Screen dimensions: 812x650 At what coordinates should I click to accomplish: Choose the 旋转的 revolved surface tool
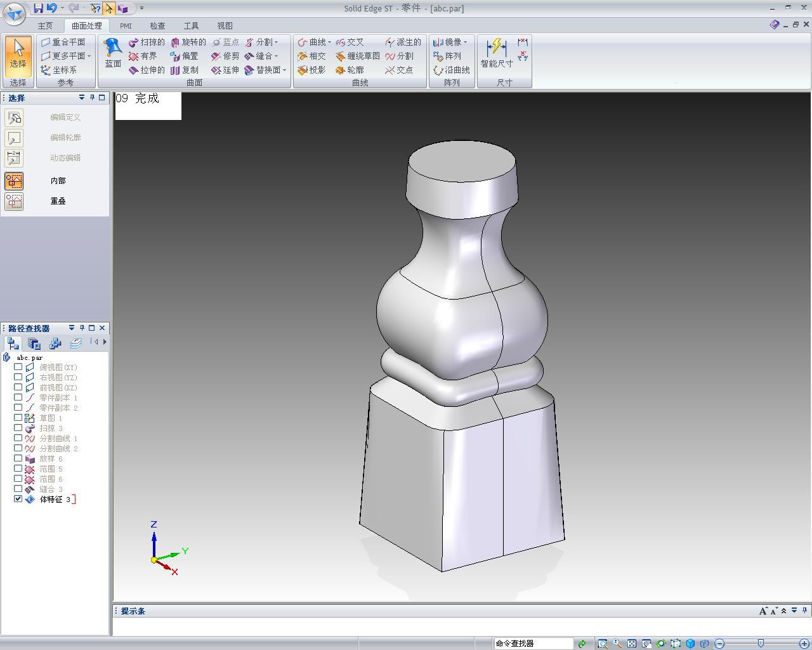tap(188, 42)
